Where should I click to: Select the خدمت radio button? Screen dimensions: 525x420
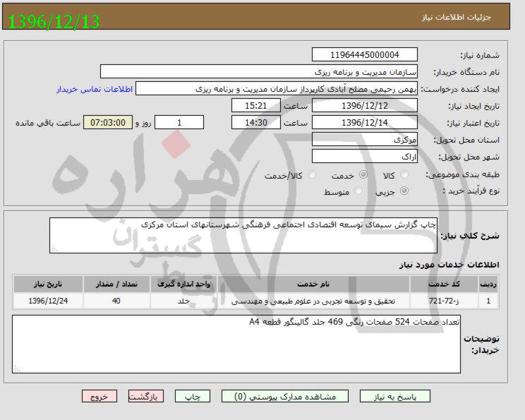pyautogui.click(x=363, y=174)
